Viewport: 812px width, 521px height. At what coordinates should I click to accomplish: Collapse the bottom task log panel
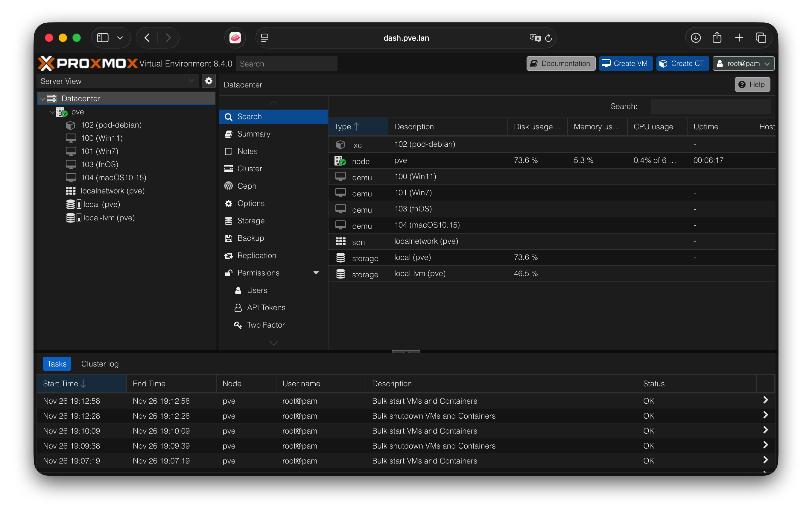click(406, 352)
